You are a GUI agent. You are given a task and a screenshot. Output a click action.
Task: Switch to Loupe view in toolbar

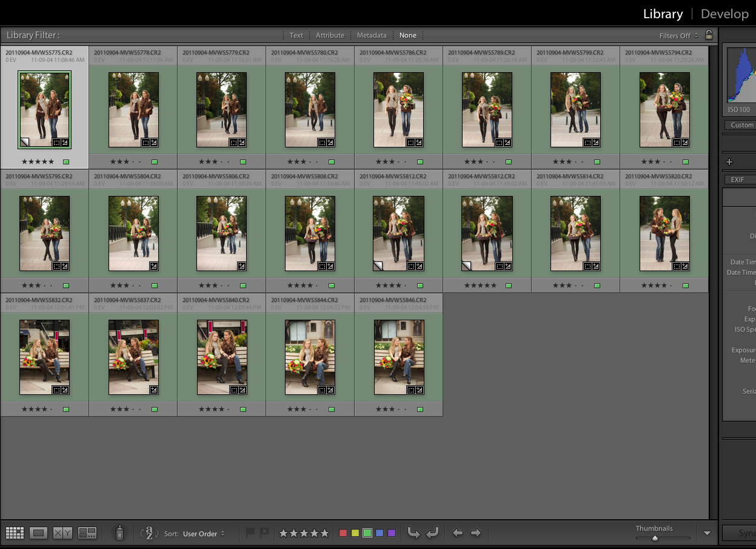pos(39,533)
